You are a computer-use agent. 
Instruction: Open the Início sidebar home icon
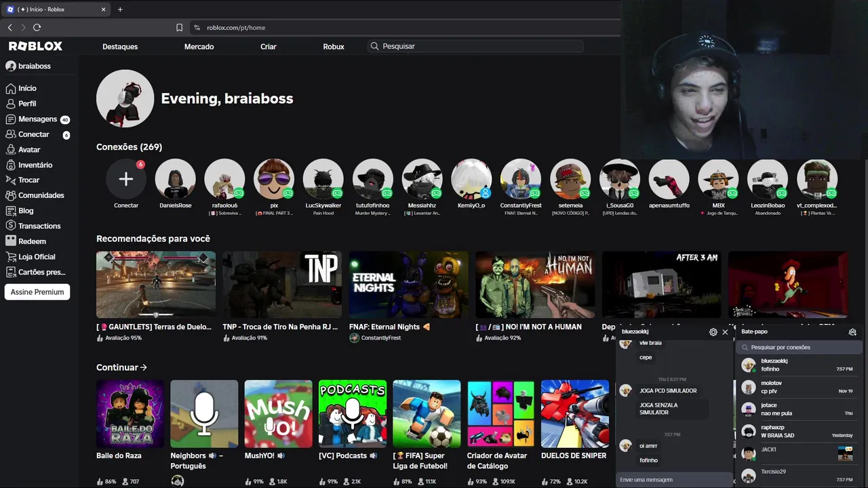coord(10,89)
